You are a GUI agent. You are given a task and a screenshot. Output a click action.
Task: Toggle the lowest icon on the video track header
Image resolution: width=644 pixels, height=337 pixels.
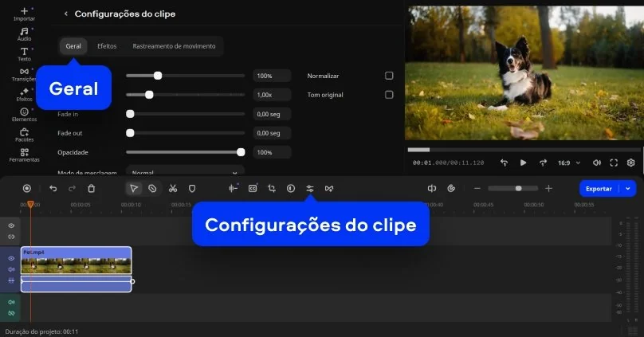coord(11,280)
